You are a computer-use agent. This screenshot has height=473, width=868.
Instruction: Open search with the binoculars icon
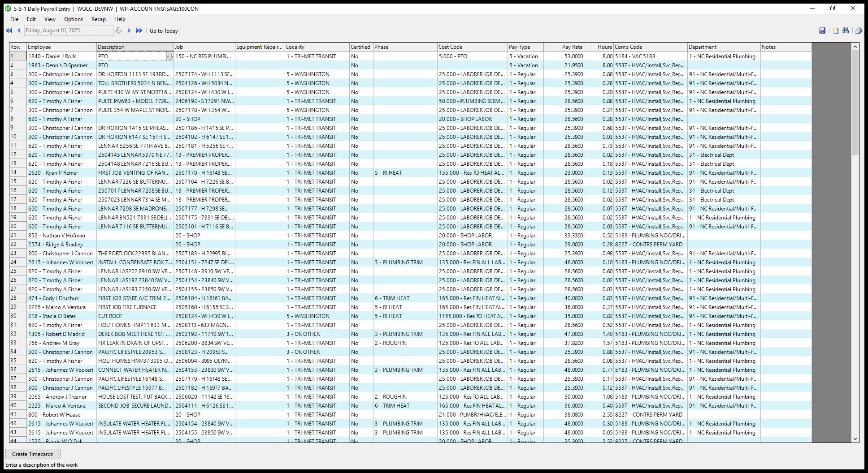click(846, 30)
